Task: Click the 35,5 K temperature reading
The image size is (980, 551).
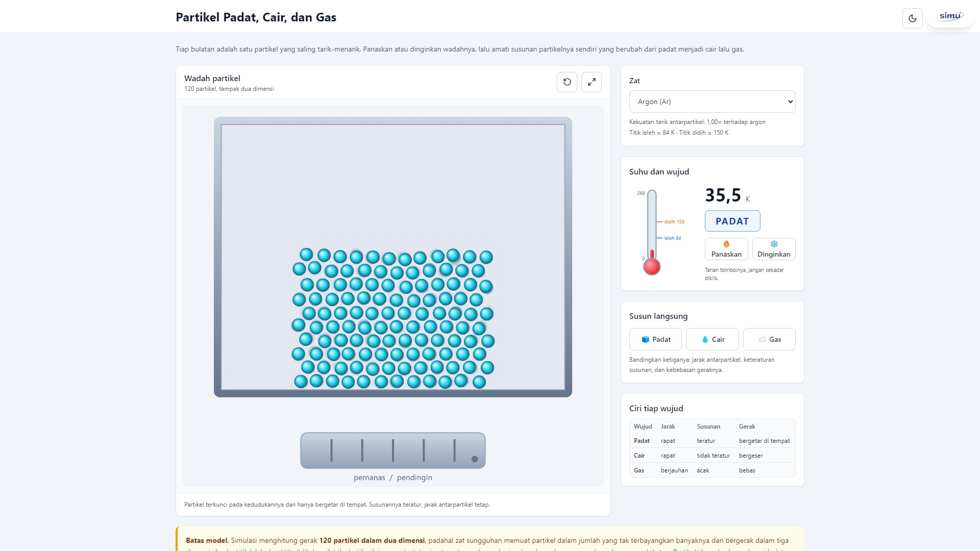Action: tap(727, 195)
